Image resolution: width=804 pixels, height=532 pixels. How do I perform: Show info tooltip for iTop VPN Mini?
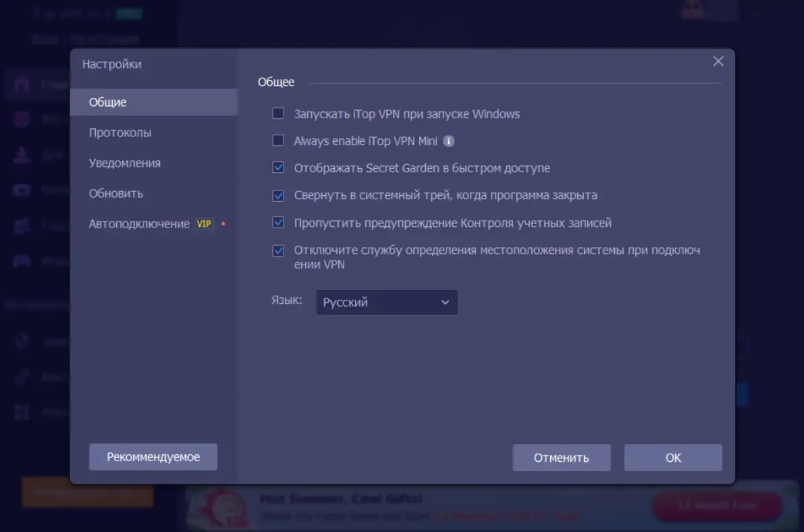point(449,141)
